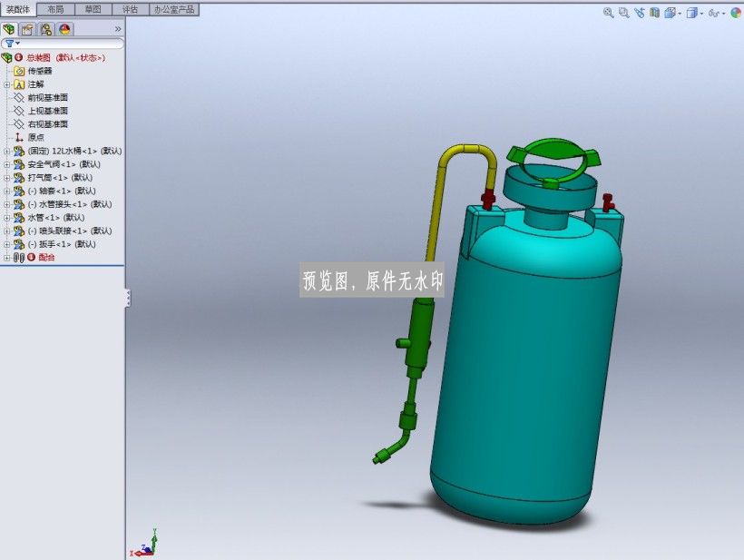This screenshot has width=744, height=560.
Task: Click the Display Style cube icon
Action: [x=691, y=13]
